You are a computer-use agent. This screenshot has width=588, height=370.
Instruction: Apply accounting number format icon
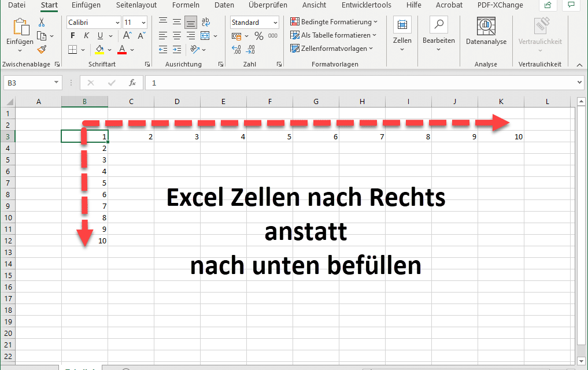click(236, 36)
